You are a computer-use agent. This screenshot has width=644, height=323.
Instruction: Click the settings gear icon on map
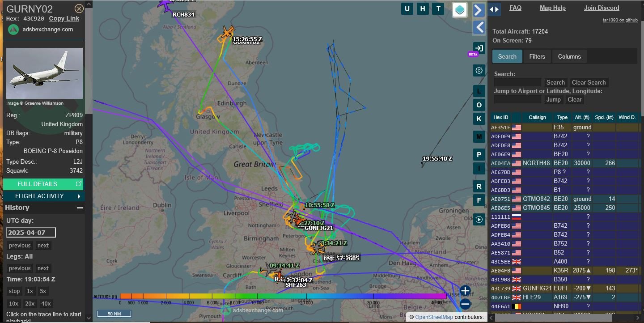pos(479,71)
